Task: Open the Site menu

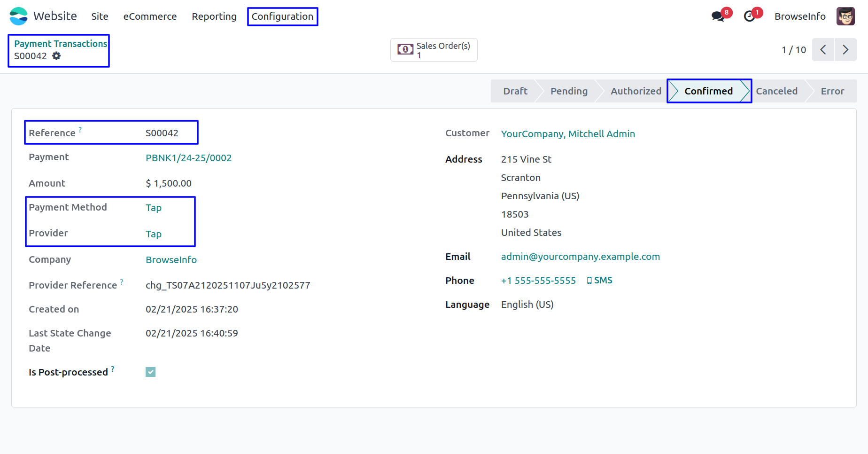Action: [100, 16]
